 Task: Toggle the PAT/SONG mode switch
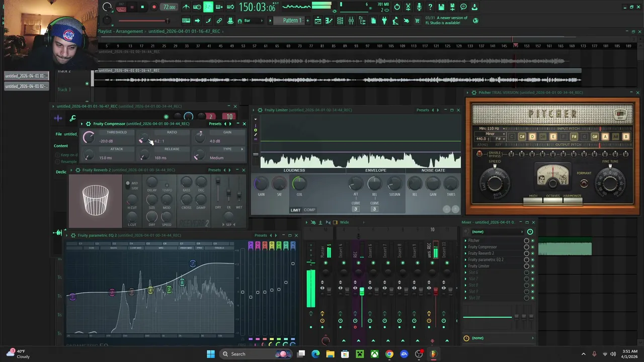121,7
